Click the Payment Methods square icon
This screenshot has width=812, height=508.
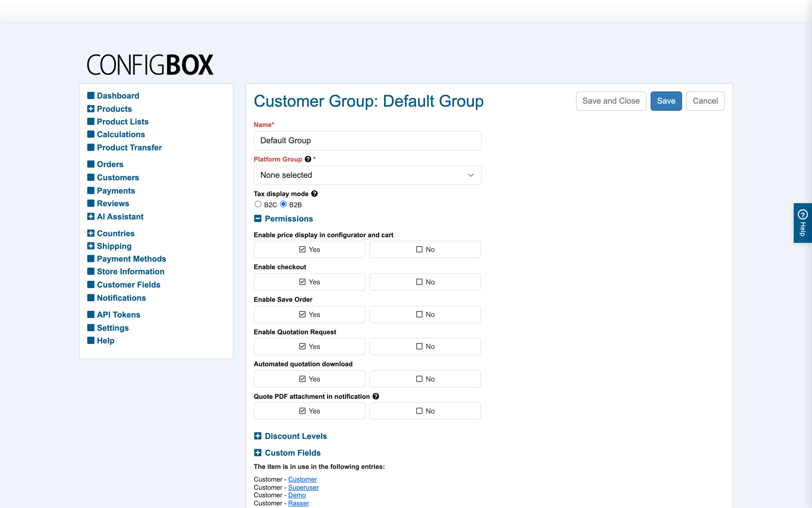point(91,258)
